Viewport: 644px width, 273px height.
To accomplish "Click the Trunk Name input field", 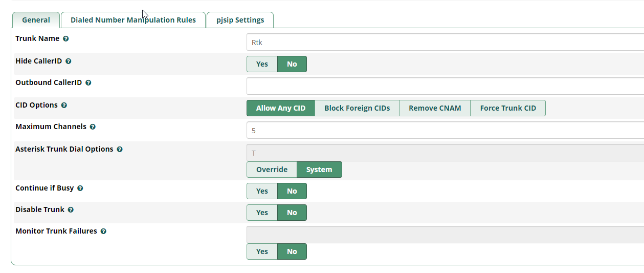I will 445,43.
